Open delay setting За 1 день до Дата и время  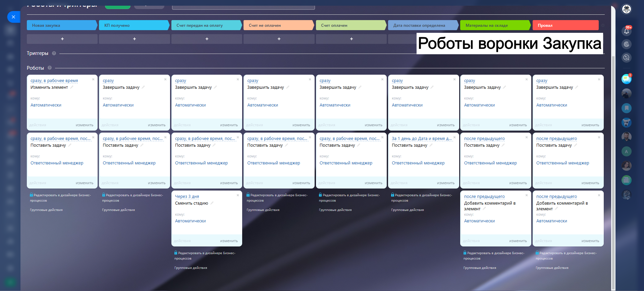(422, 139)
